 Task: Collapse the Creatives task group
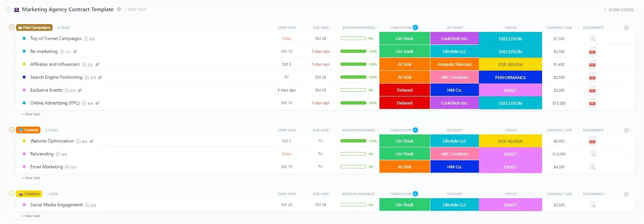pyautogui.click(x=12, y=193)
